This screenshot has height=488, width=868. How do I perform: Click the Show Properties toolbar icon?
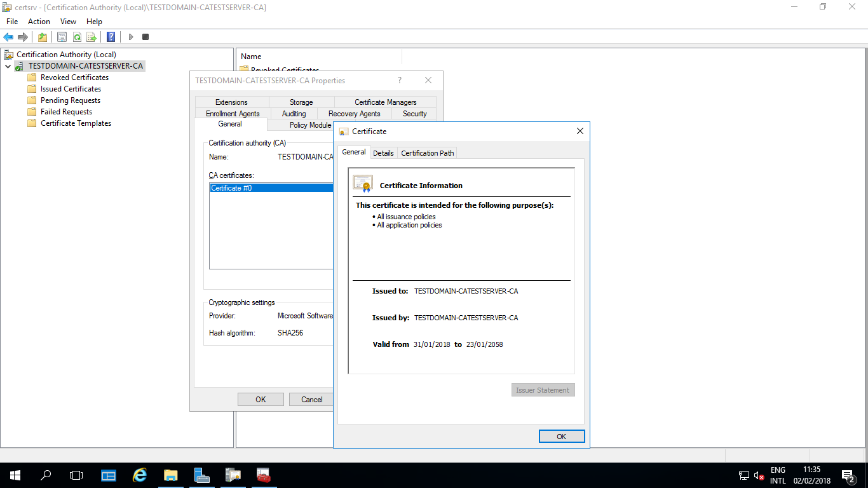point(62,37)
